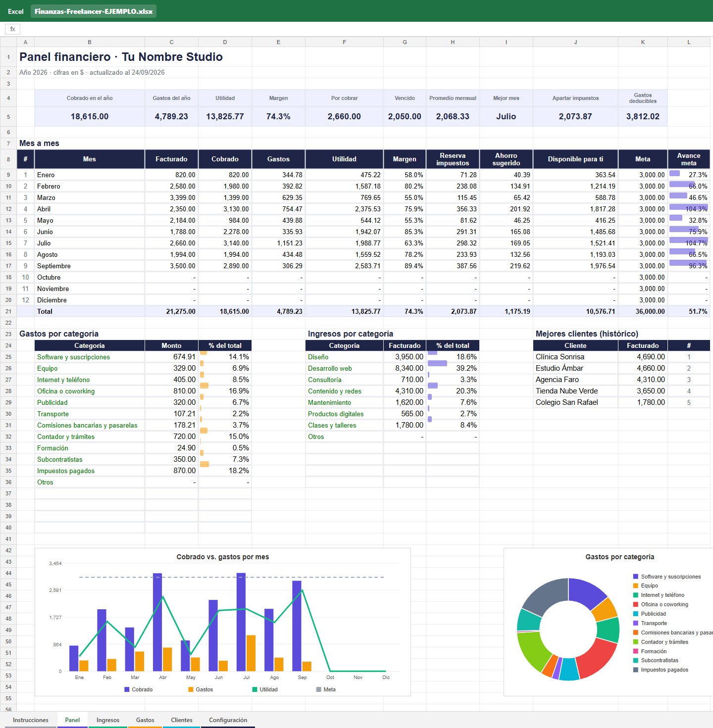Click the 'Mejor mes' value Julio
The width and height of the screenshot is (713, 728).
click(506, 116)
